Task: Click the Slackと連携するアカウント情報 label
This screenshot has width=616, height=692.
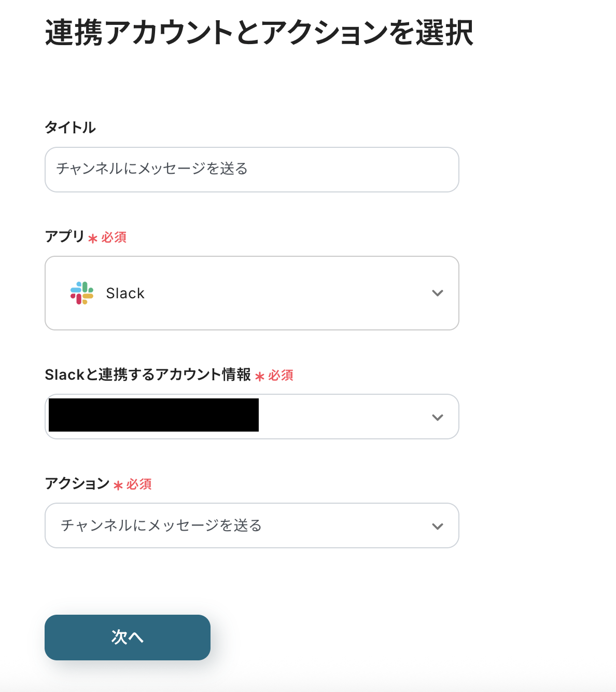Action: click(148, 375)
